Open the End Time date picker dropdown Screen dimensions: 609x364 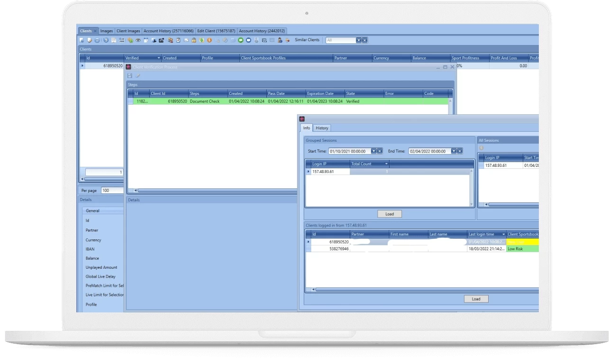tap(454, 151)
